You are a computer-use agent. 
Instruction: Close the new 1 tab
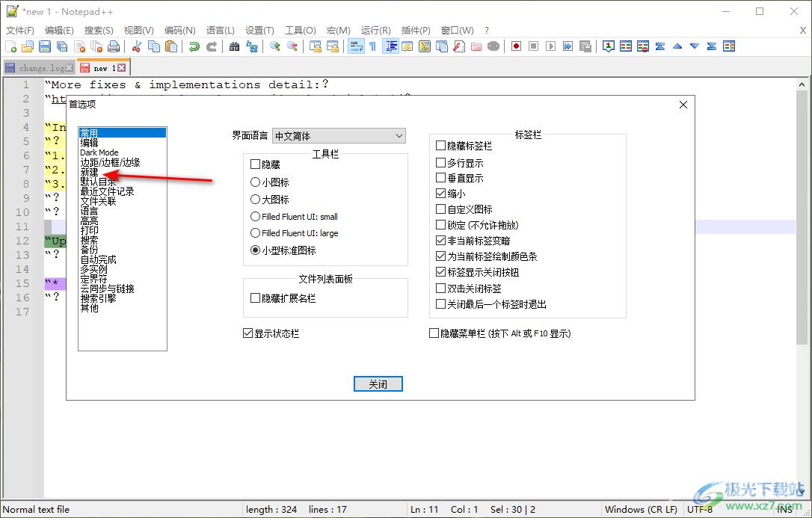[x=121, y=68]
